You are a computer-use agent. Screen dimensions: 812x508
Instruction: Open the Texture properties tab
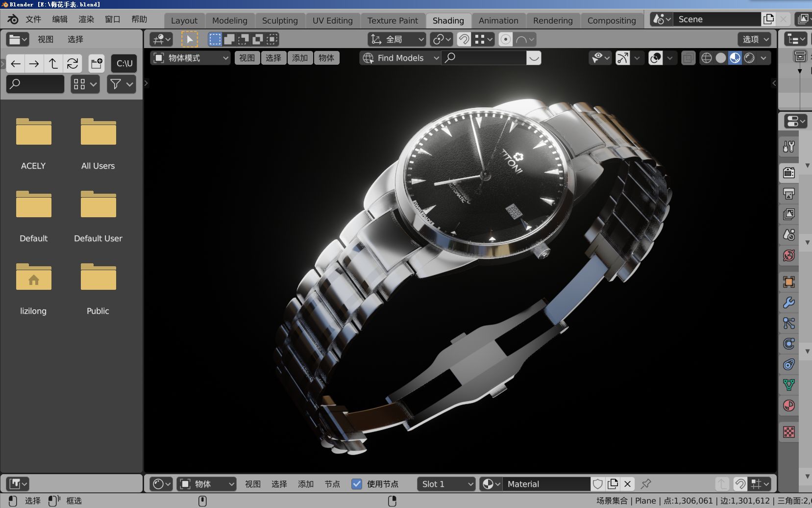(x=789, y=432)
